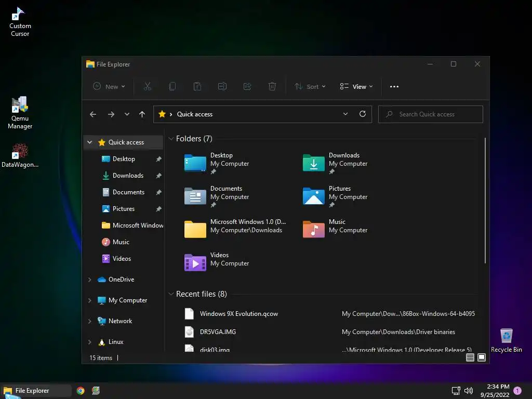Click the Search Quick access field
Screen dimensions: 532x399
click(x=431, y=114)
